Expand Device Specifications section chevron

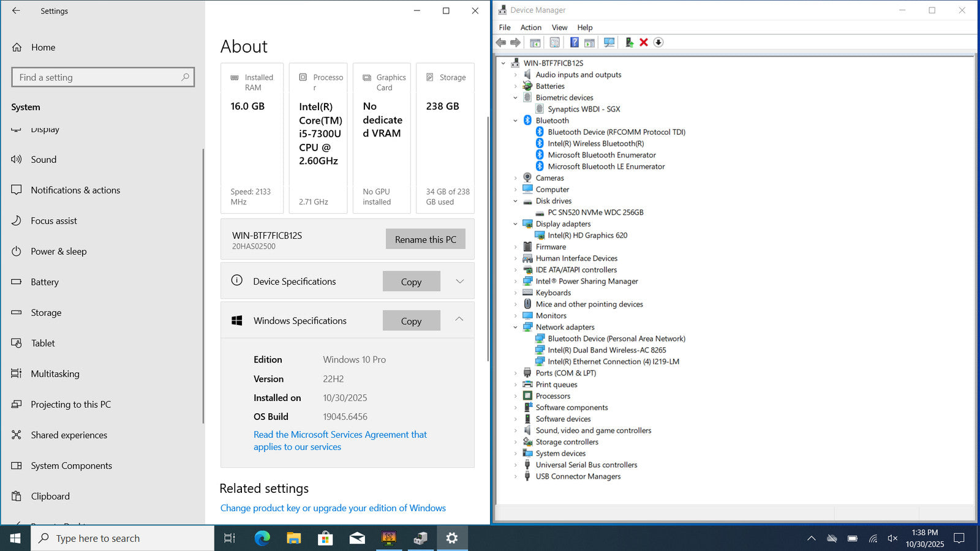459,281
